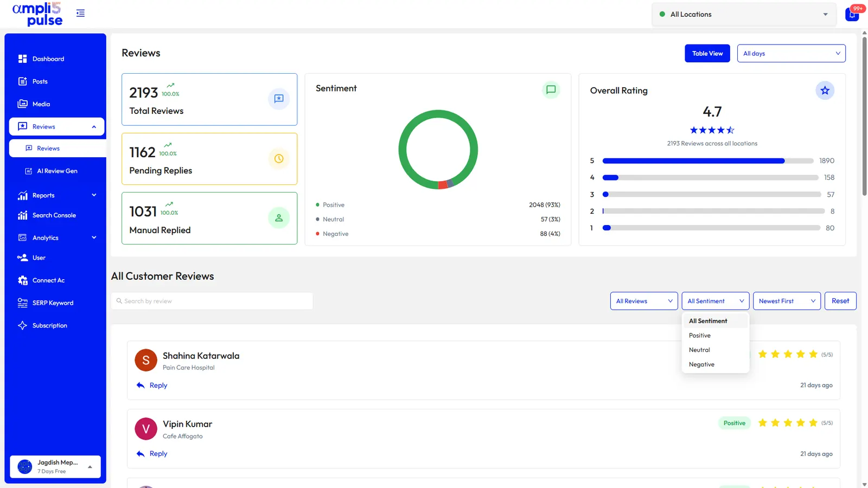Screen dimensions: 868x488
Task: Expand the Analytics sidebar section
Action: click(57, 237)
